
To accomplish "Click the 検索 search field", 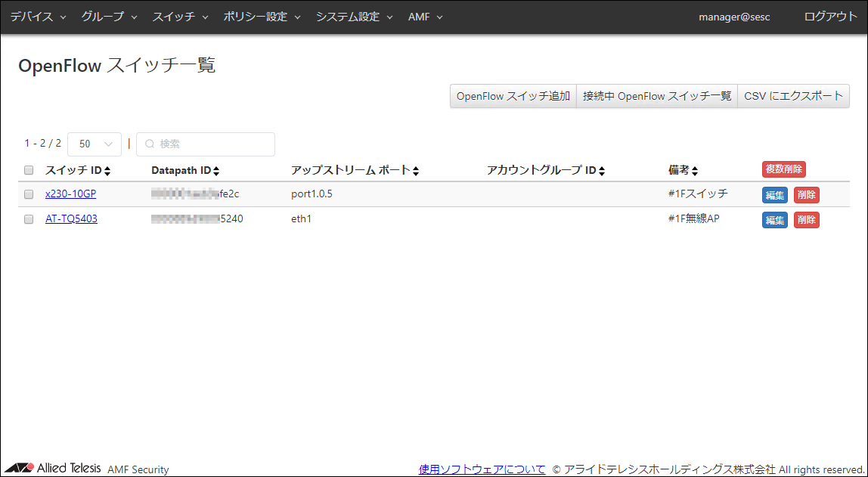I will click(x=206, y=144).
